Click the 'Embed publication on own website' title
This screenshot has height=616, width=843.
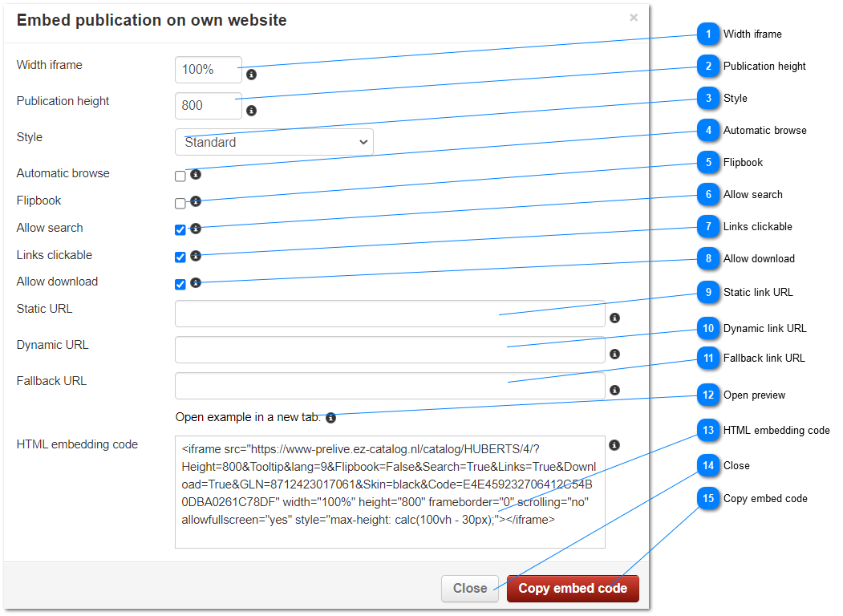click(152, 20)
